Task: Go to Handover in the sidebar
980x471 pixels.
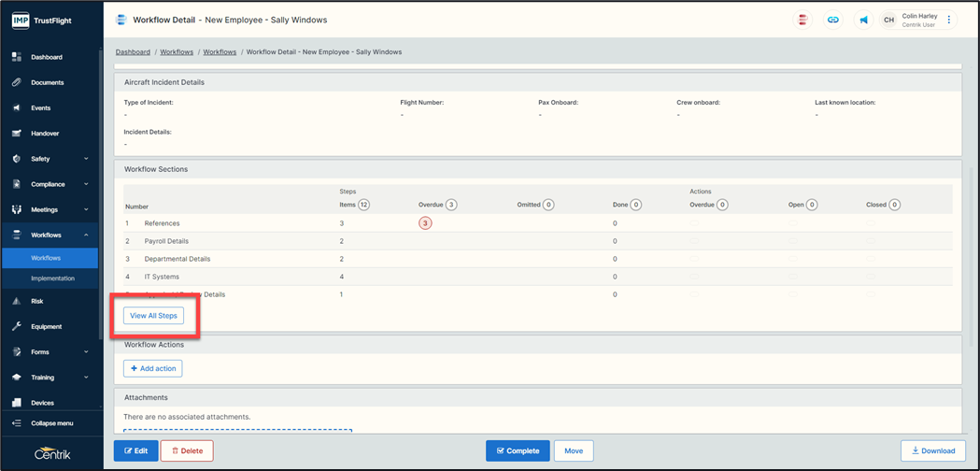Action: click(44, 134)
